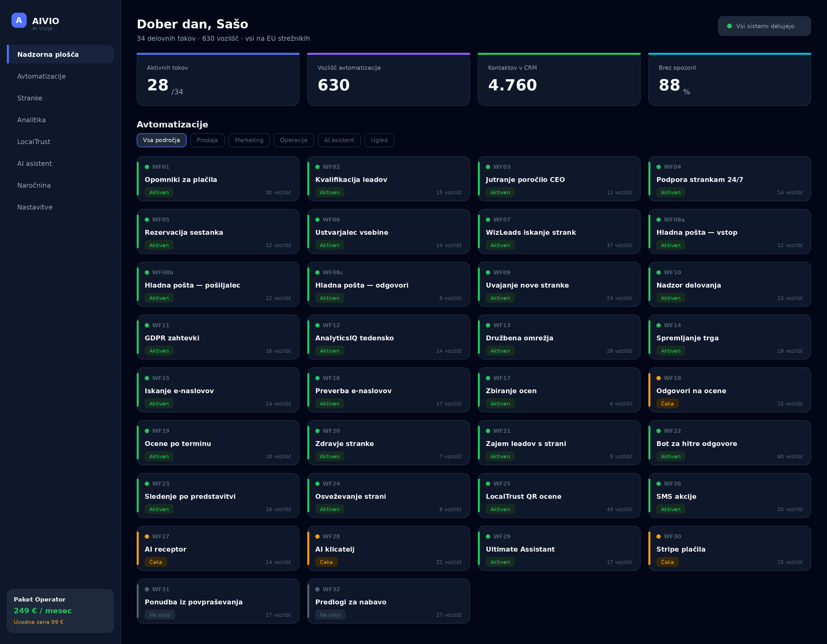Select the Družbena omrežja workflow
827x644 pixels.
(x=559, y=337)
